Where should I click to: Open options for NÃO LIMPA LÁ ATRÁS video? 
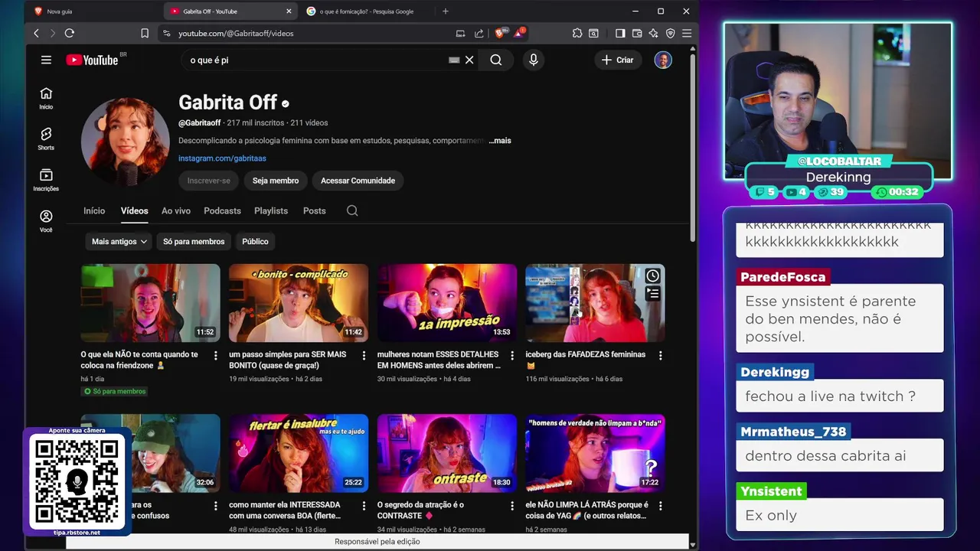pyautogui.click(x=660, y=506)
